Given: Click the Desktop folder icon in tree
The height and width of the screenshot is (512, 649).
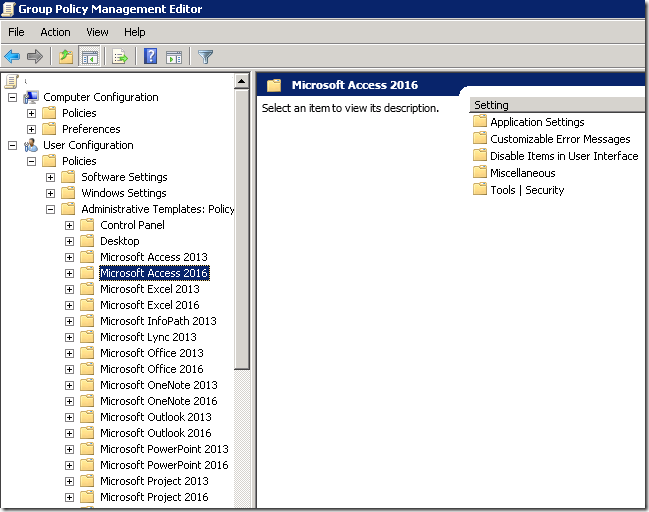Looking at the screenshot, I should (x=87, y=241).
